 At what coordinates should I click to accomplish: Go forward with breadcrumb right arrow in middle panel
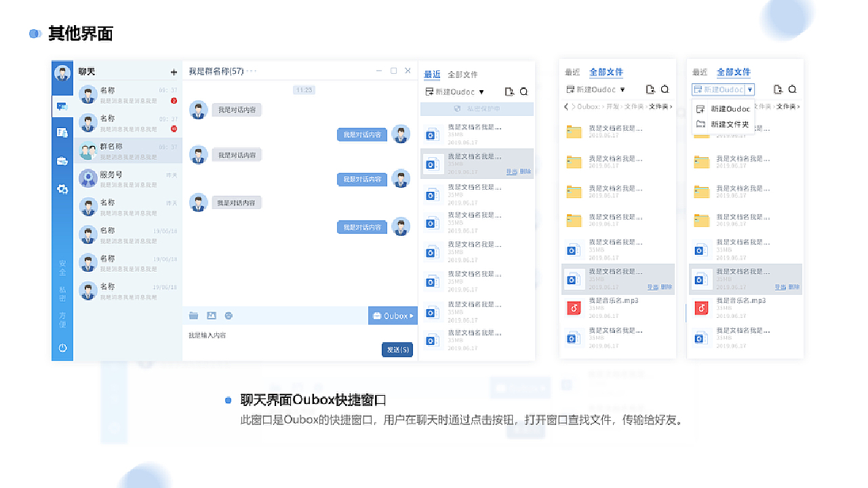(x=573, y=106)
